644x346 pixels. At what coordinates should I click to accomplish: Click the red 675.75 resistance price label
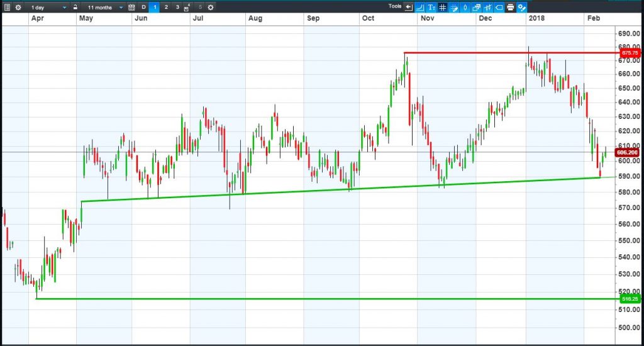click(630, 53)
